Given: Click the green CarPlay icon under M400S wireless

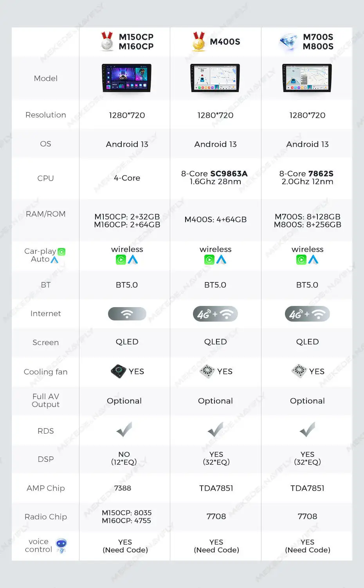Looking at the screenshot, I should [x=209, y=260].
